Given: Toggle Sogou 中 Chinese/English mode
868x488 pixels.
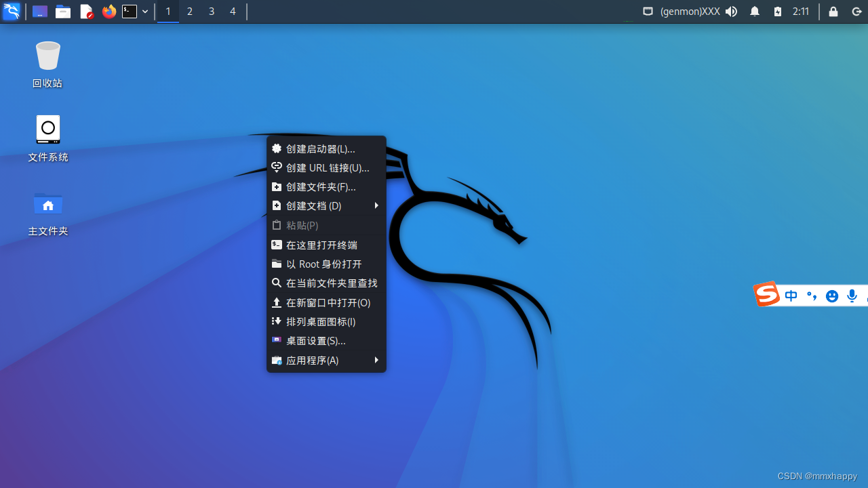Looking at the screenshot, I should pos(791,296).
